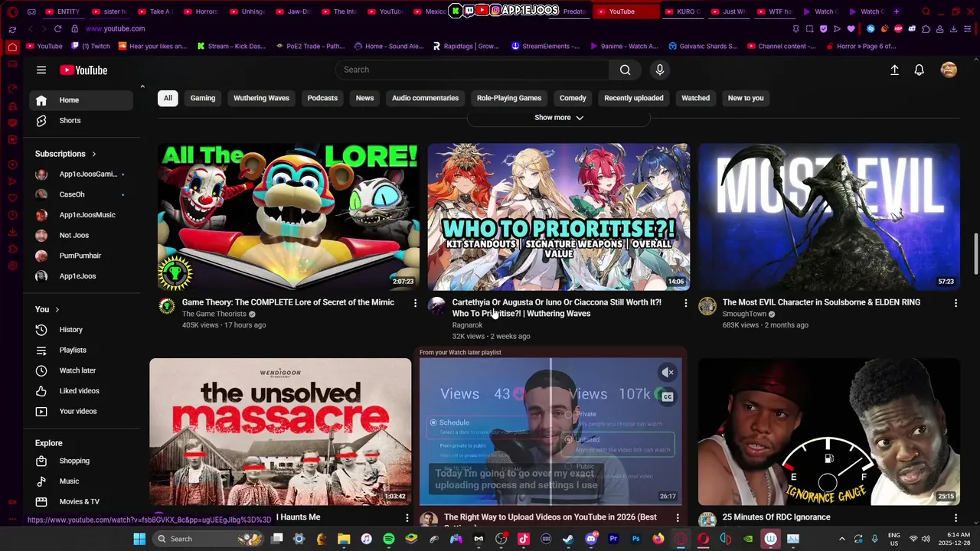Open Your videos in the sidebar

tap(81, 411)
